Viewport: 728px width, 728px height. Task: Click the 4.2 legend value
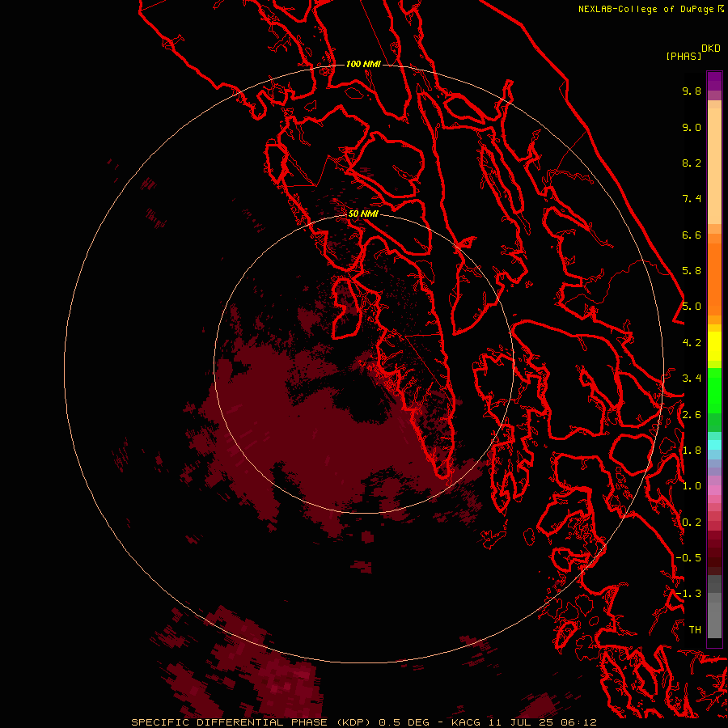point(692,343)
